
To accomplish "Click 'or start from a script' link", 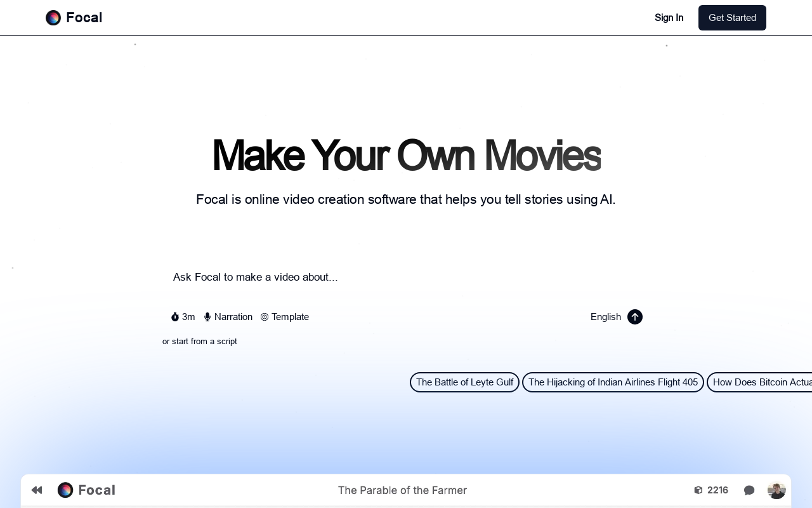I will point(200,341).
